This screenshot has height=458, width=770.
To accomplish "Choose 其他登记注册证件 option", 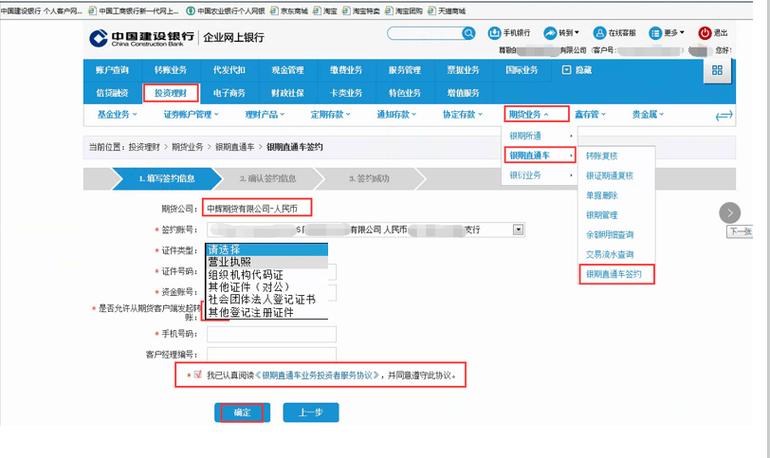I will point(267,312).
